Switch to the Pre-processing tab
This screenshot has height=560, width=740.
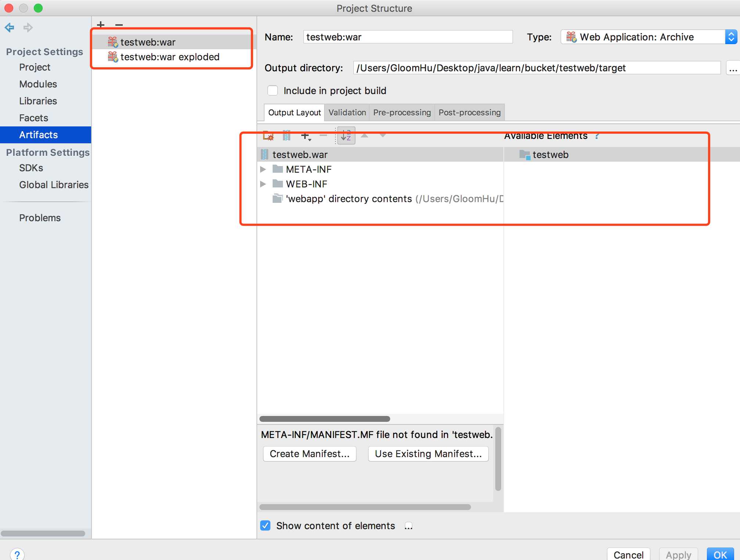(401, 112)
